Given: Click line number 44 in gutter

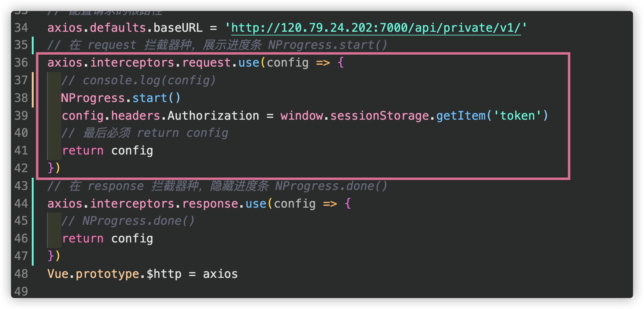Looking at the screenshot, I should pos(21,203).
